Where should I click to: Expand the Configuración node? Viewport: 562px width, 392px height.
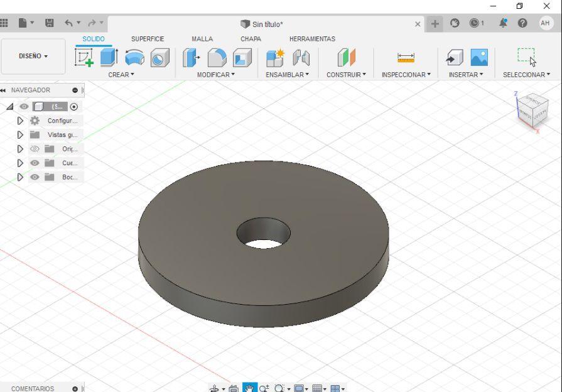[x=20, y=121]
